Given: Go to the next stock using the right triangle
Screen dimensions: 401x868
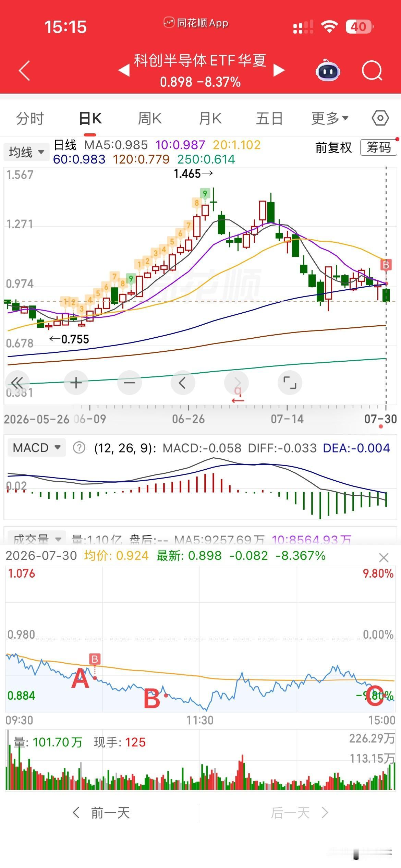Looking at the screenshot, I should pos(279,71).
